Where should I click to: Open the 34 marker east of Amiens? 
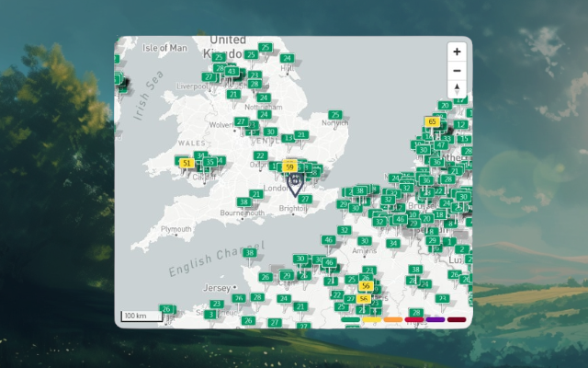click(x=392, y=243)
